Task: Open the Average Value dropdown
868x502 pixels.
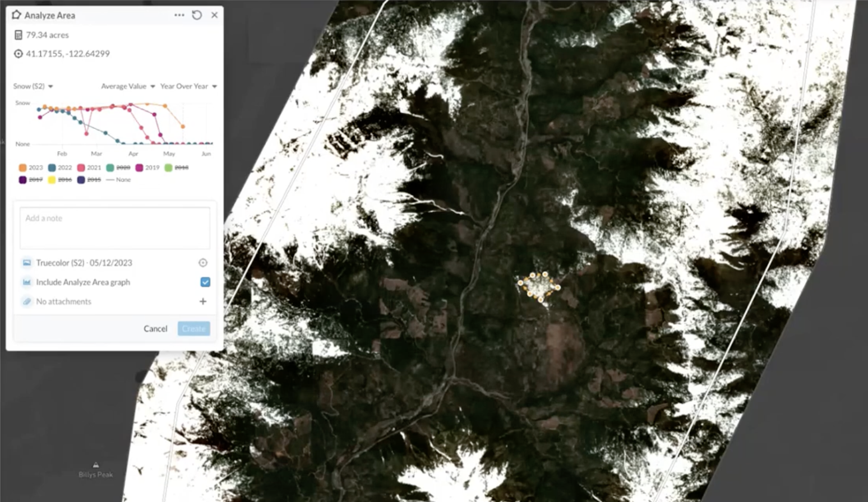Action: (128, 86)
